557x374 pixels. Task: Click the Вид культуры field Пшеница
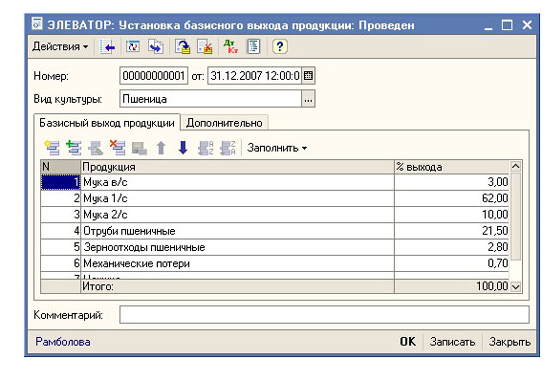[x=210, y=99]
